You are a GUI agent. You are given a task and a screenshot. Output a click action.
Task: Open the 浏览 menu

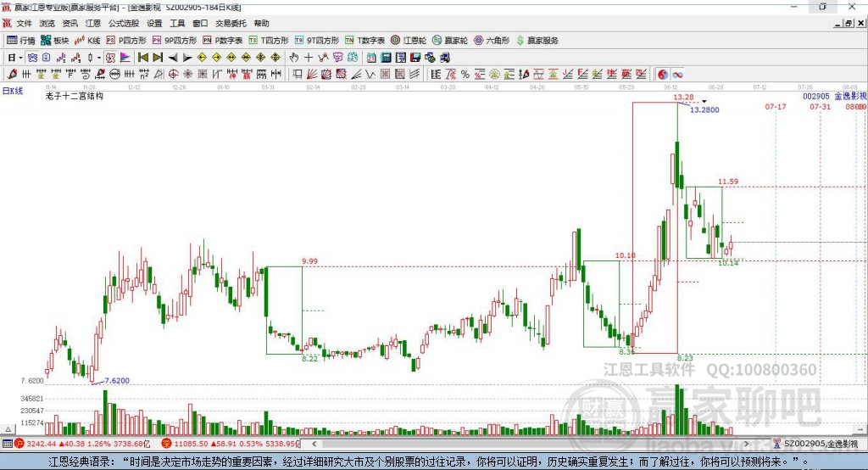point(47,23)
